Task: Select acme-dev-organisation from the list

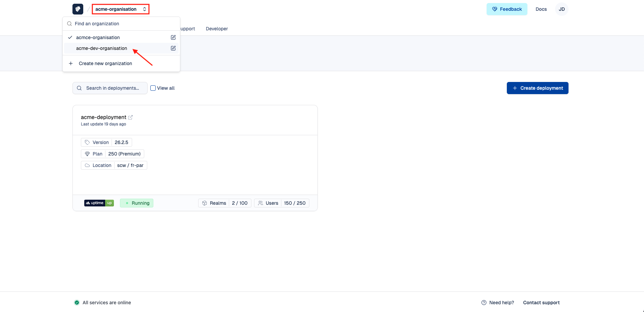Action: click(101, 48)
